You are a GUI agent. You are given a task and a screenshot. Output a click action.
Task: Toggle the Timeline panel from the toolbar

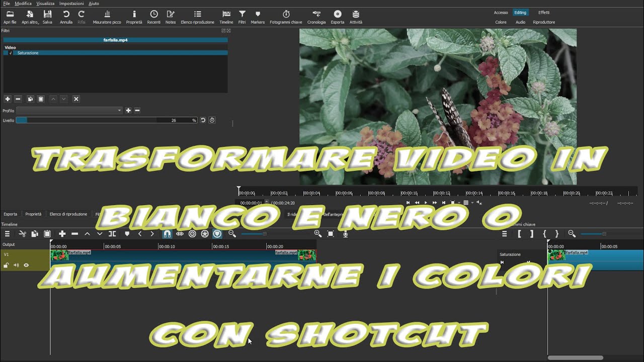226,17
